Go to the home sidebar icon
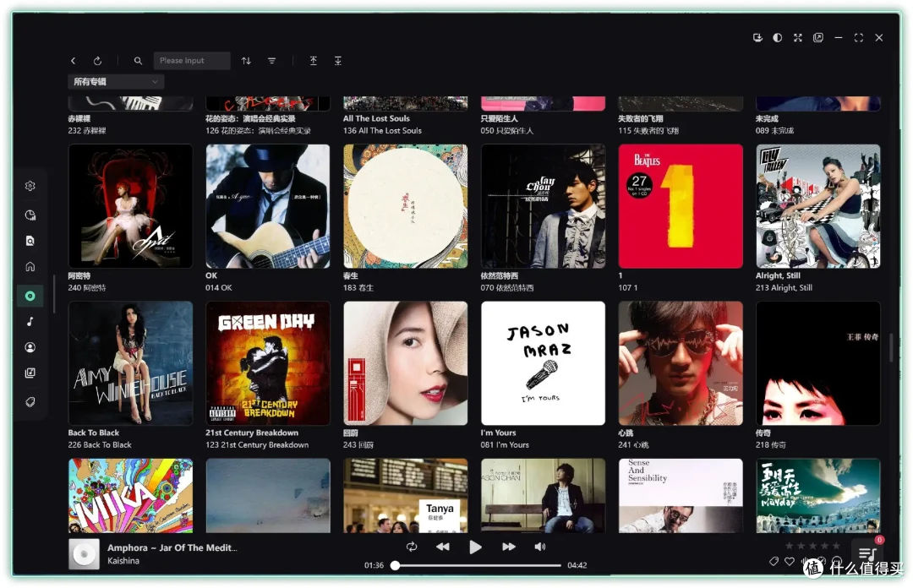 [x=30, y=267]
